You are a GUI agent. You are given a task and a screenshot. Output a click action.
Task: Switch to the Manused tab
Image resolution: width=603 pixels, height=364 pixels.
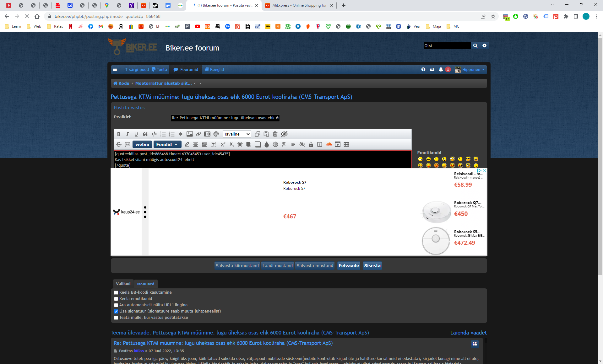click(146, 284)
